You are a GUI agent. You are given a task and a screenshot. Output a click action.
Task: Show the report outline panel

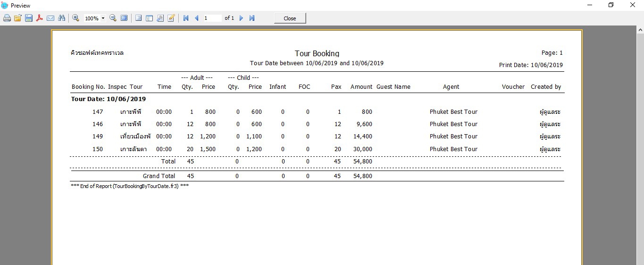[x=138, y=18]
